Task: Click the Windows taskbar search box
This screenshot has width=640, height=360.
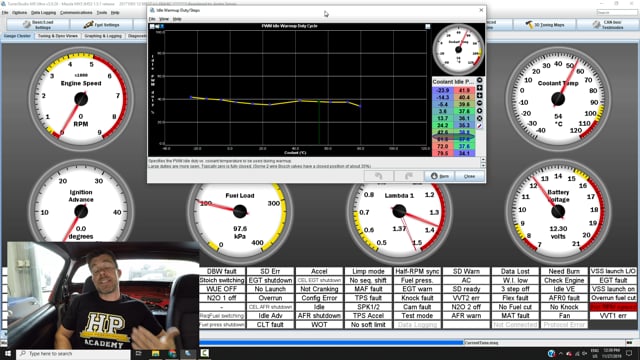Action: [x=73, y=353]
